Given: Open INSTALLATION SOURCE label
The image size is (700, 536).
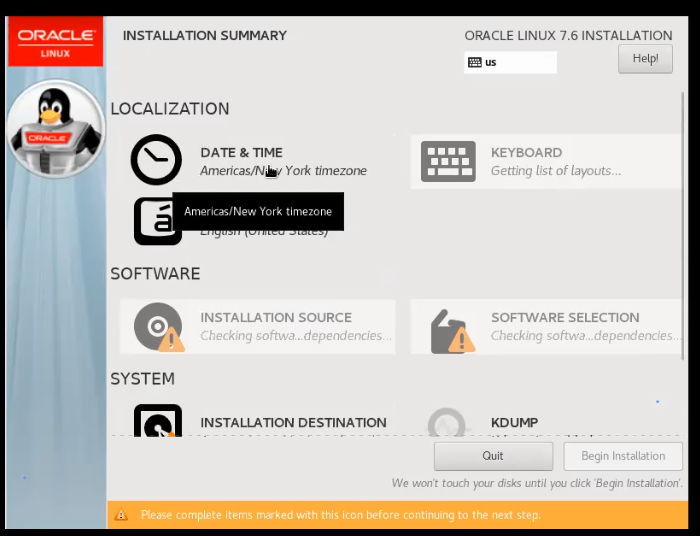Looking at the screenshot, I should [x=276, y=317].
